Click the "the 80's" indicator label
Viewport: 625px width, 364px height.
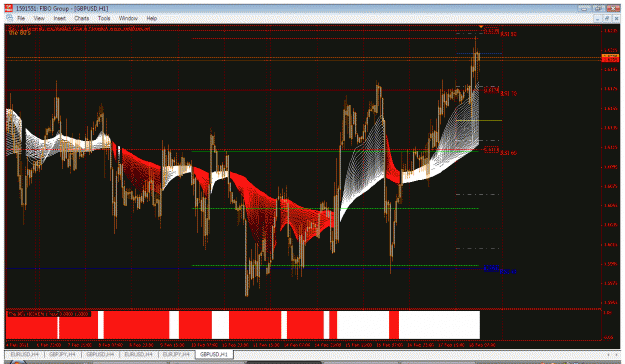tap(20, 33)
